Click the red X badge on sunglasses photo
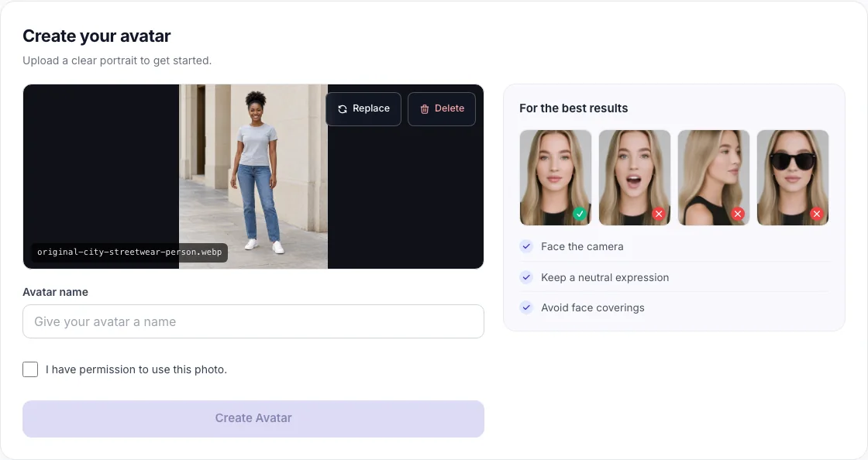 pos(817,214)
